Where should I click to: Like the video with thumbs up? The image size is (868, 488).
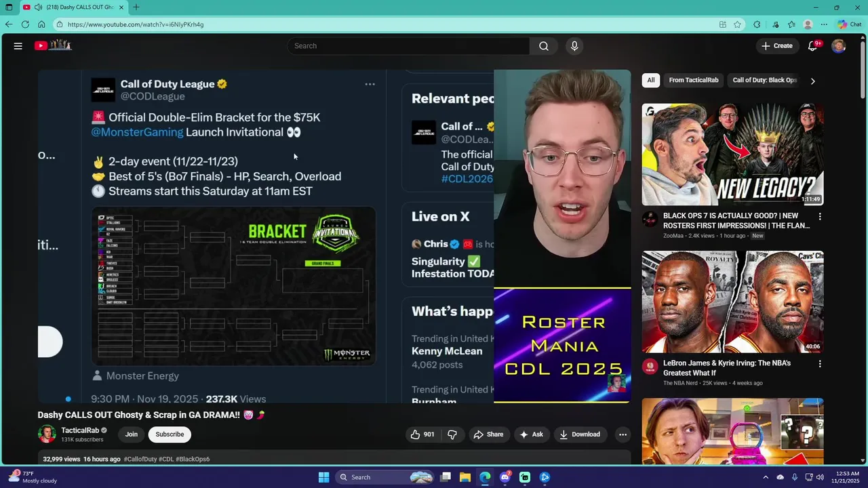[x=422, y=434]
